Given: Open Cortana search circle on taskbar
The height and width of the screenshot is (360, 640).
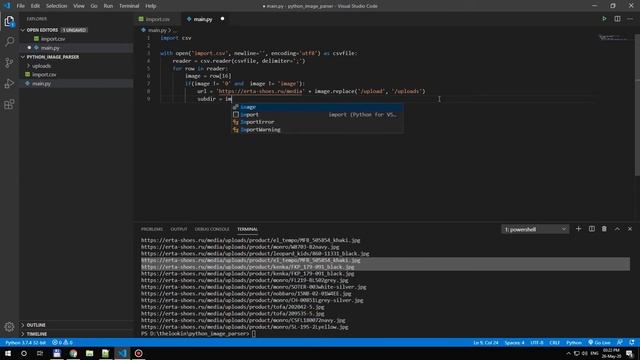Looking at the screenshot, I should pyautogui.click(x=24, y=353).
